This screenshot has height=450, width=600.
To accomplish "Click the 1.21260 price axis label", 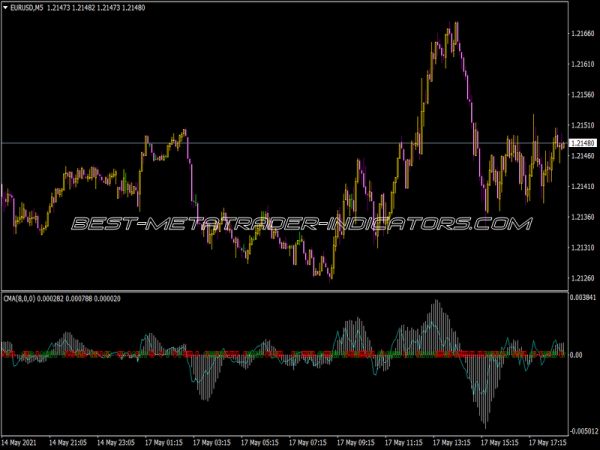I will click(x=582, y=278).
